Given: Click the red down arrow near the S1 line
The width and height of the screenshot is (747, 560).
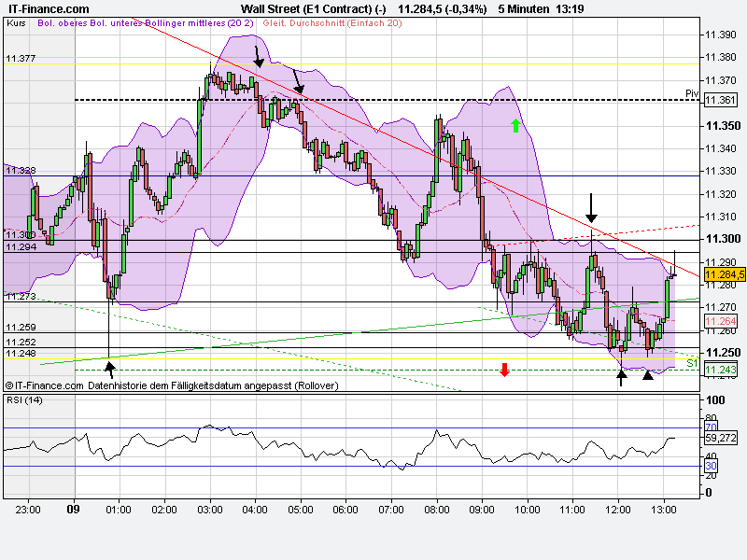Looking at the screenshot, I should point(504,371).
